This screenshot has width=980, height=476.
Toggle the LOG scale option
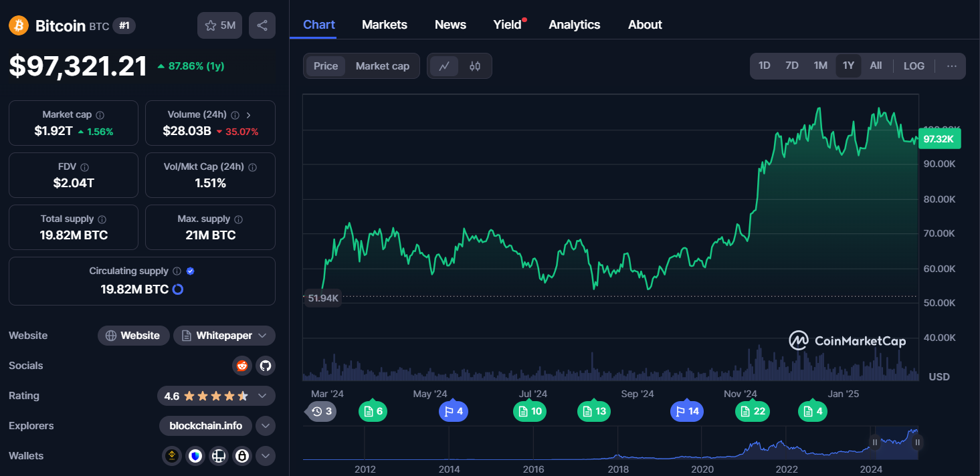coord(914,66)
